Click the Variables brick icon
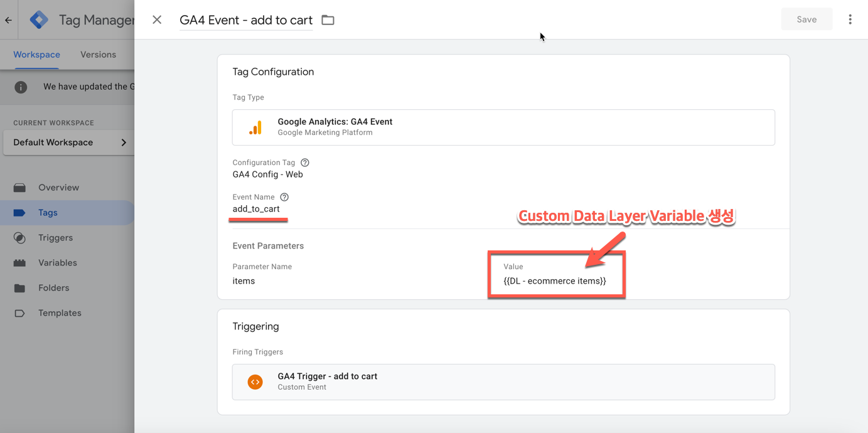868x433 pixels. 20,263
